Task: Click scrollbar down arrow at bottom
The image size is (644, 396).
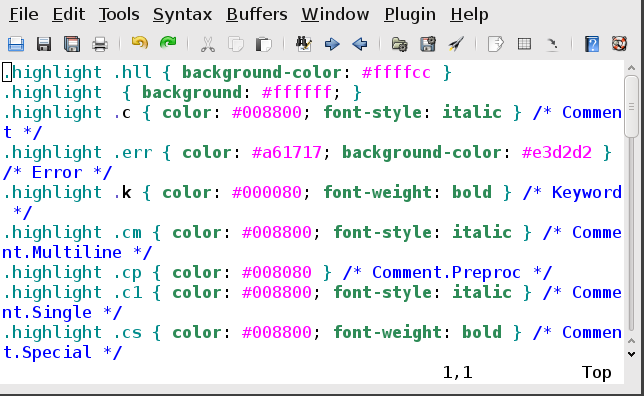Action: tap(632, 354)
